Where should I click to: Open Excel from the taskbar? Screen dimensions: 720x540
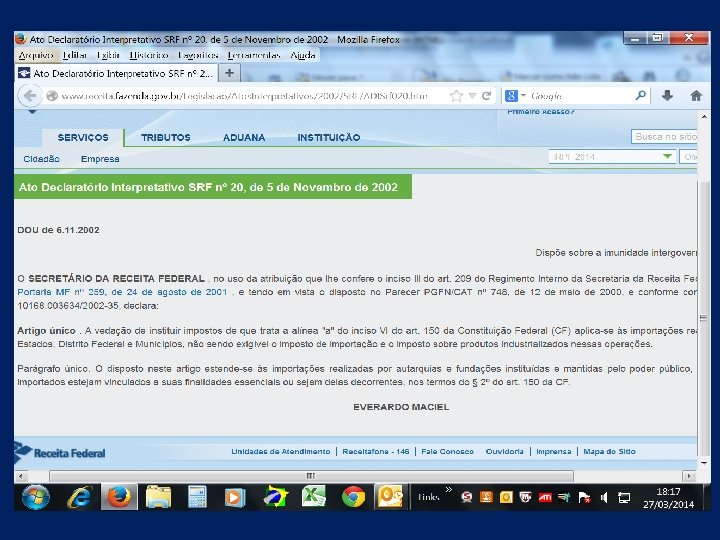pos(314,497)
